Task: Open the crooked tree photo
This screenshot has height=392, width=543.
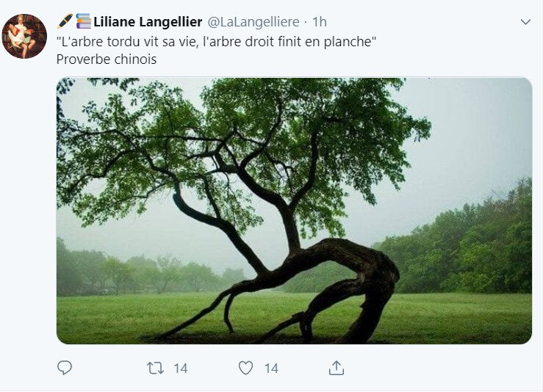Action: [294, 211]
